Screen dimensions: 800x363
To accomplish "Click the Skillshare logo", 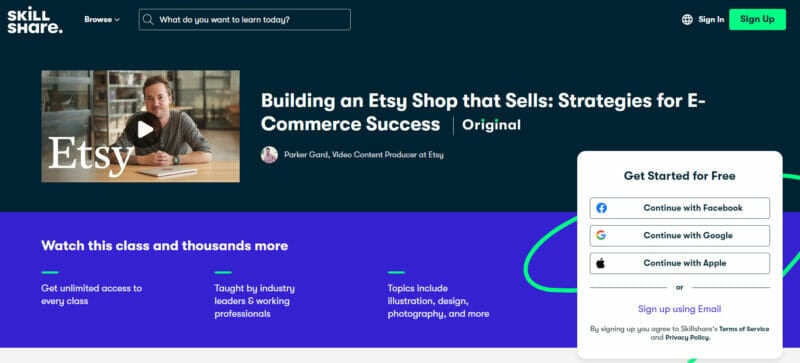I will pos(35,19).
